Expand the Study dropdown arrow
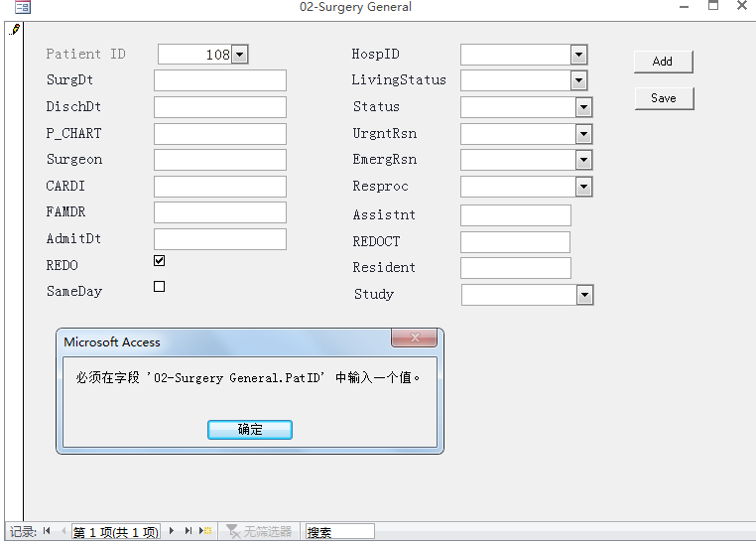 tap(584, 295)
